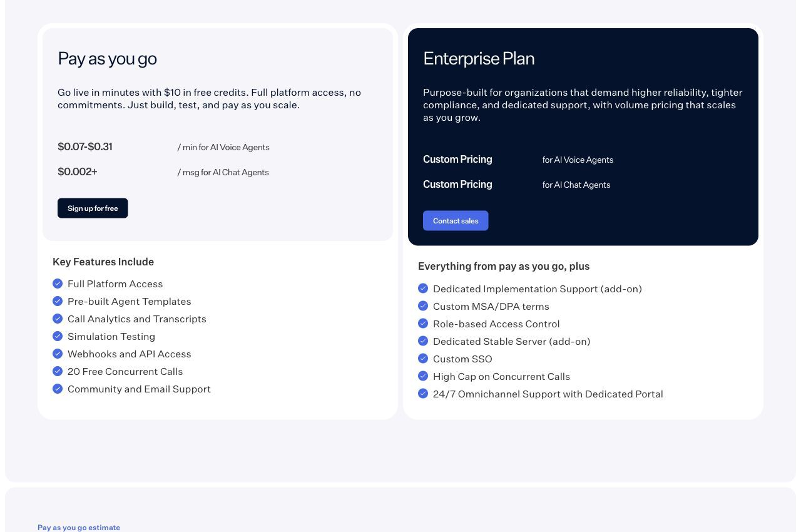Click checkmark icon beside High Cap on Concurrent Calls
801x532 pixels.
pyautogui.click(x=423, y=376)
